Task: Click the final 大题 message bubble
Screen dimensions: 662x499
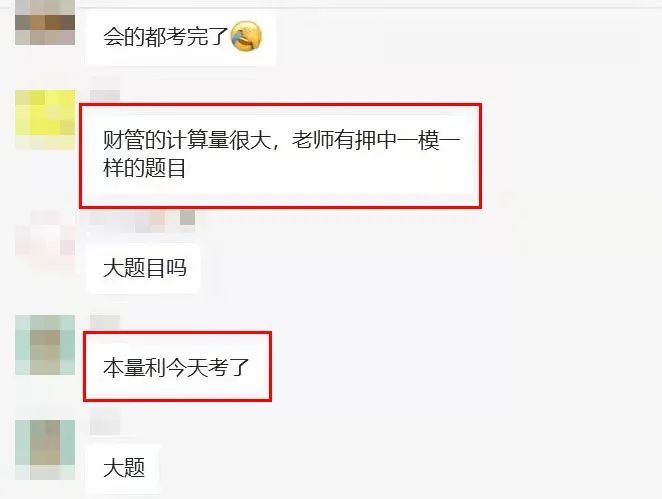Action: click(123, 469)
